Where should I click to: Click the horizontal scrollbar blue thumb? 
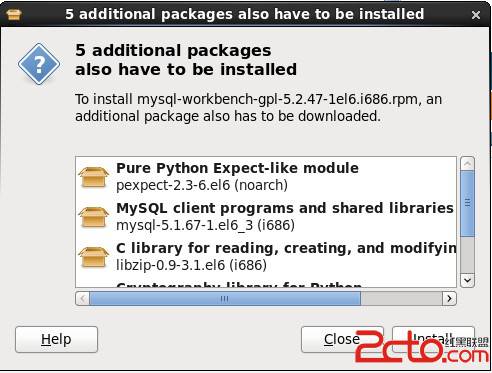tap(225, 298)
